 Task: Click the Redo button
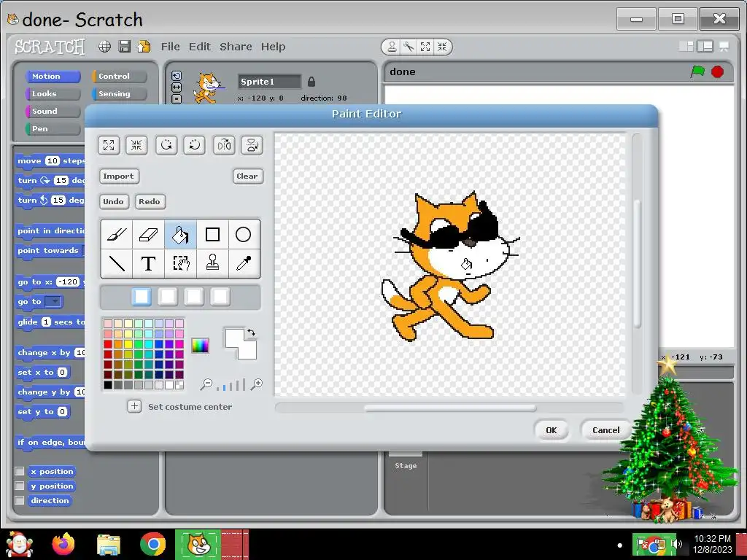click(x=150, y=201)
